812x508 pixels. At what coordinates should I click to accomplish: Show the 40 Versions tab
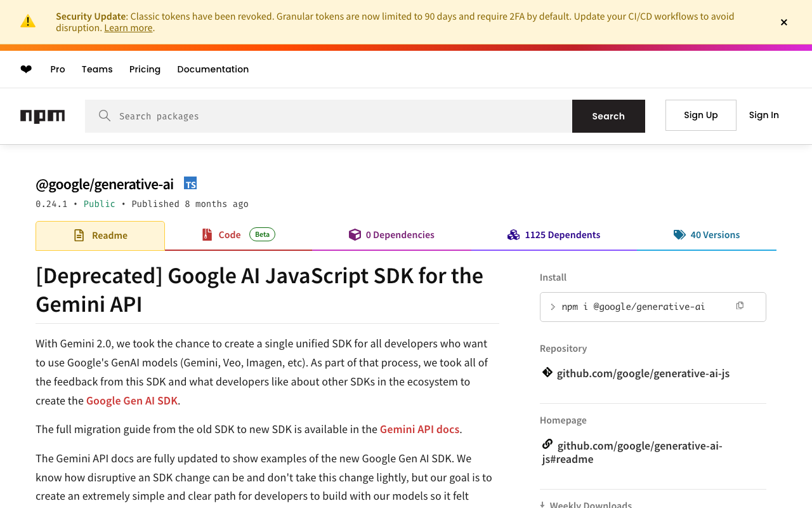tap(707, 235)
